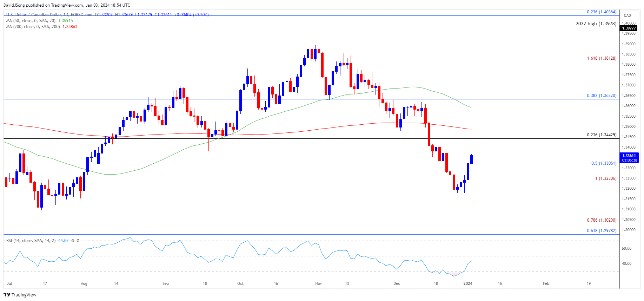Screen dimensions: 644x301
Task: Click the blue 1.33611 current price label
Action: coord(629,156)
